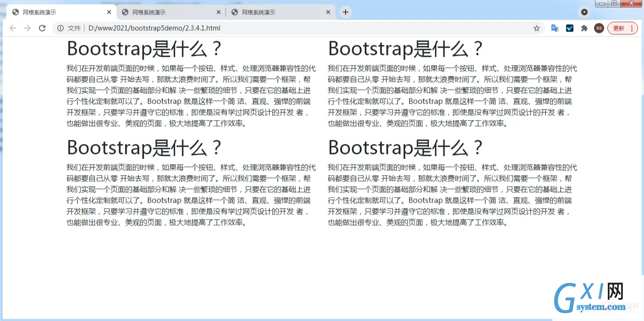Open the Google Translate extension icon
The width and height of the screenshot is (644, 321).
555,28
